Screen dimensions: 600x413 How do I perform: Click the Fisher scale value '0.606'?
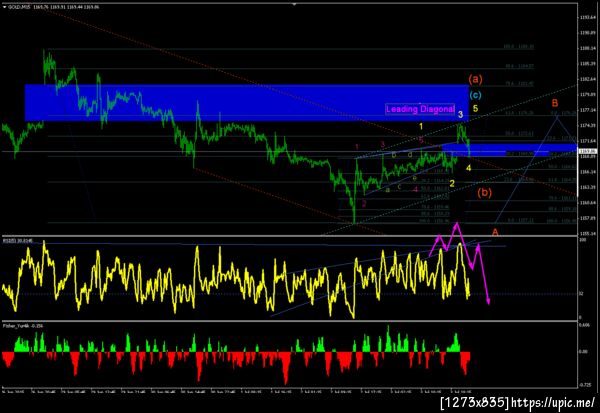click(584, 325)
